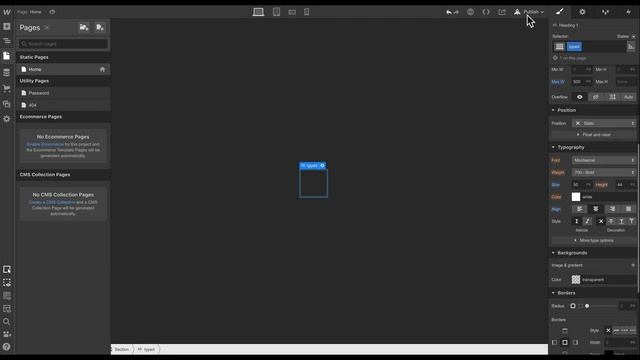Align text right
This screenshot has height=360, width=640.
612,209
